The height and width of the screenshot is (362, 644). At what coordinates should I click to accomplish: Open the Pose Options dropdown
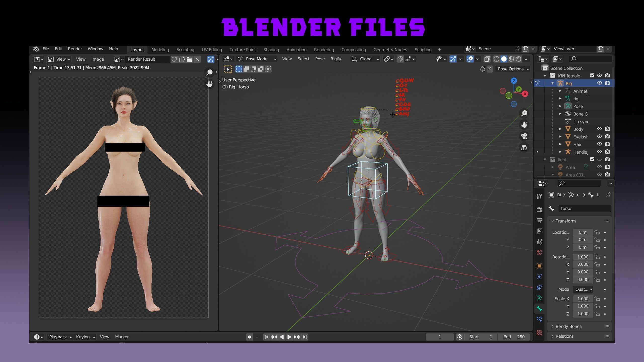click(513, 69)
